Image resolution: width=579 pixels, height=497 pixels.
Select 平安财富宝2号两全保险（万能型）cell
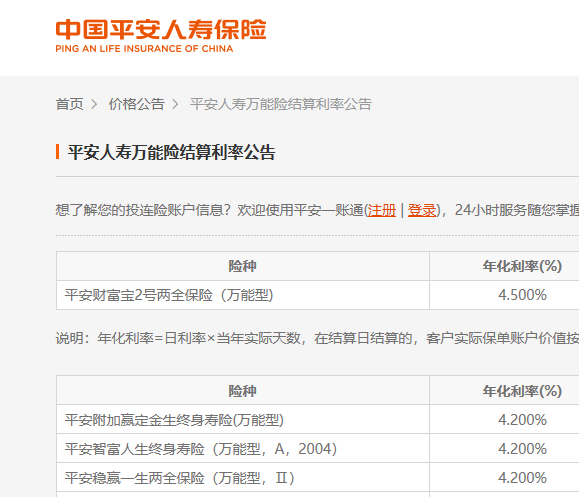click(243, 295)
